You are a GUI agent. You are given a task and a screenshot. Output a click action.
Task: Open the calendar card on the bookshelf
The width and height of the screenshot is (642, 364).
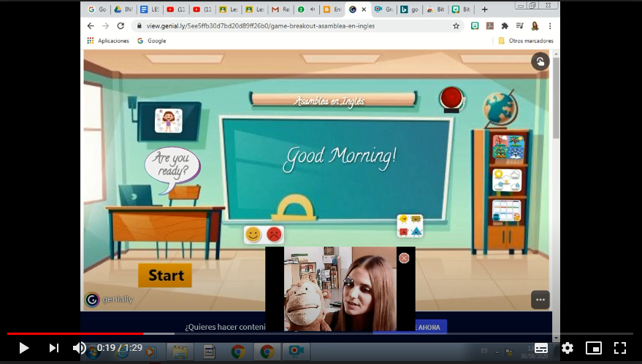point(506,211)
